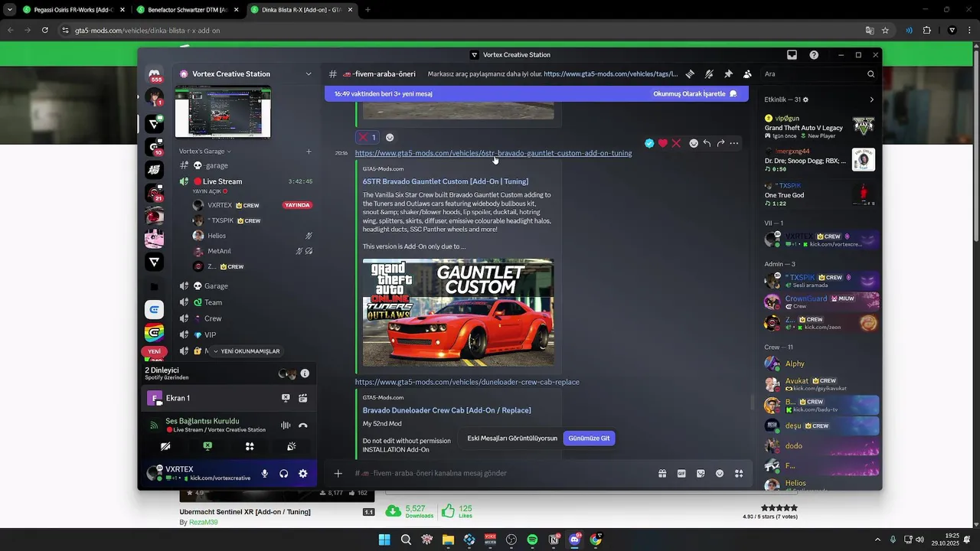Open 6STR Bravado Gauntlet Custom embed title
The height and width of the screenshot is (551, 980).
coord(446,181)
